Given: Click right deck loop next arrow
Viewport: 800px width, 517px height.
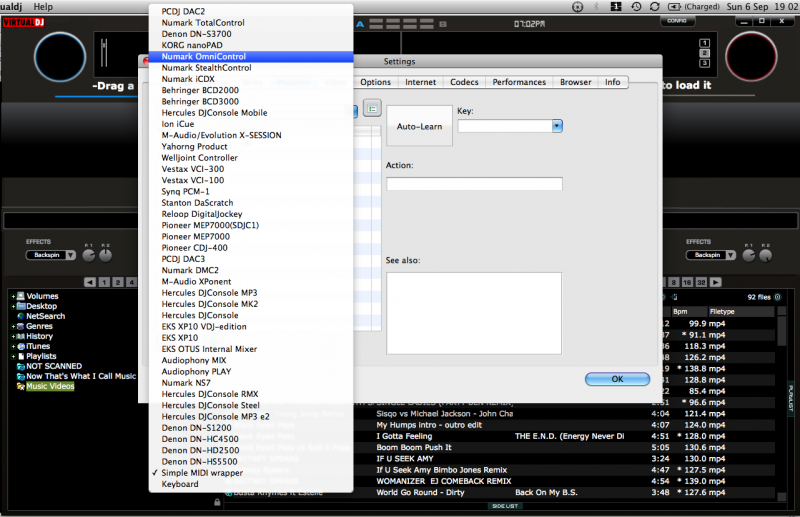Looking at the screenshot, I should coord(716,282).
